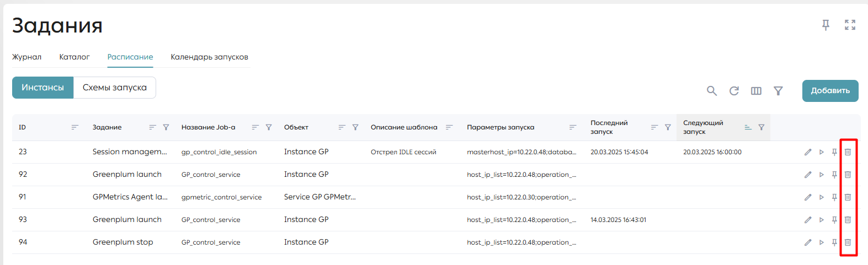Run the Greenplum stop job
Screen dimensions: 868x265
821,242
